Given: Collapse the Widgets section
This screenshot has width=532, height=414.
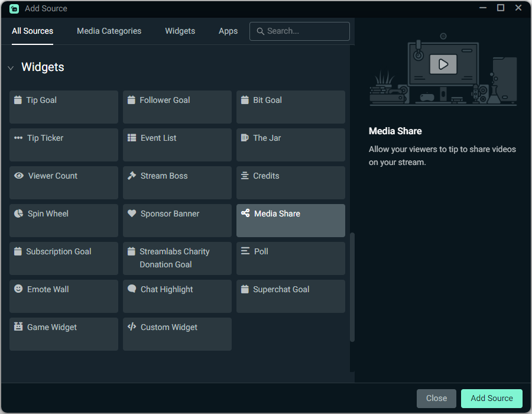Looking at the screenshot, I should click(10, 67).
